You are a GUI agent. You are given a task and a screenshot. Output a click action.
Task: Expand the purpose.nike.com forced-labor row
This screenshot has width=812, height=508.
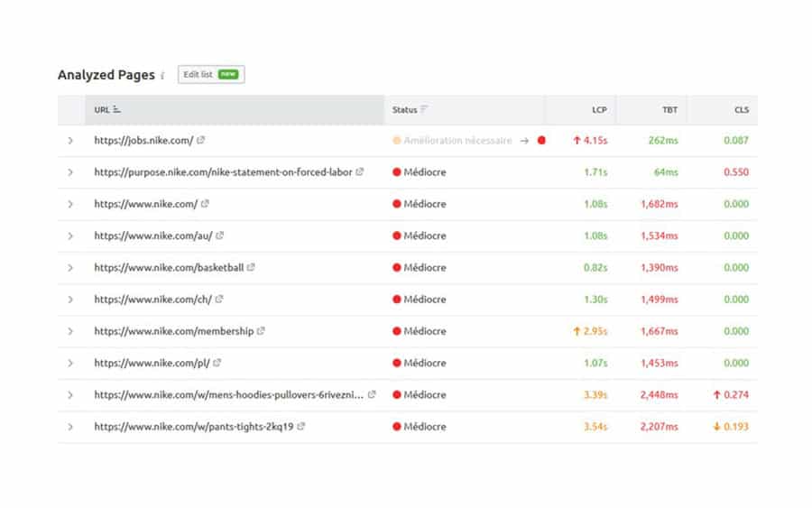click(x=70, y=172)
